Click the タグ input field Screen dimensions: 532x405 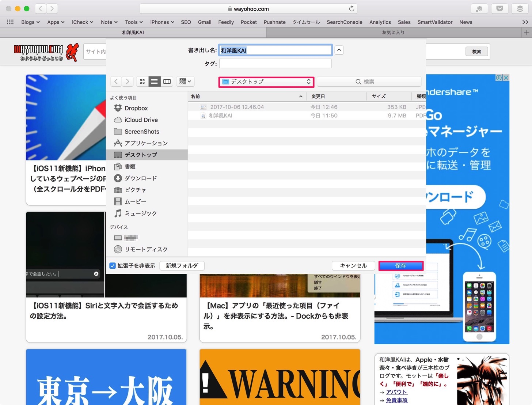(275, 64)
